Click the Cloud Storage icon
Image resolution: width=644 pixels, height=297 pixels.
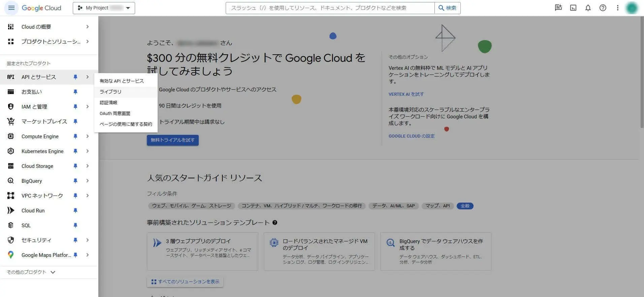(11, 166)
